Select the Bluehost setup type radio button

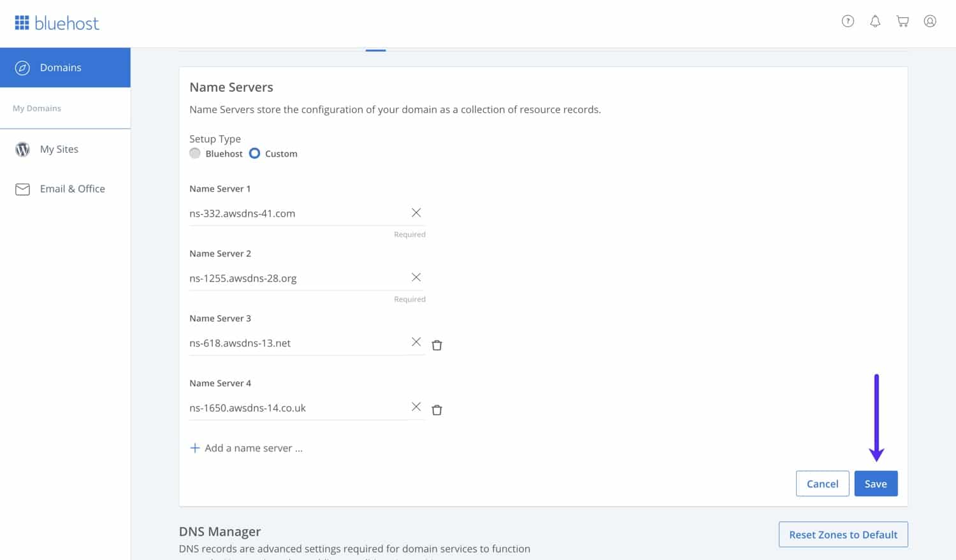(x=195, y=154)
